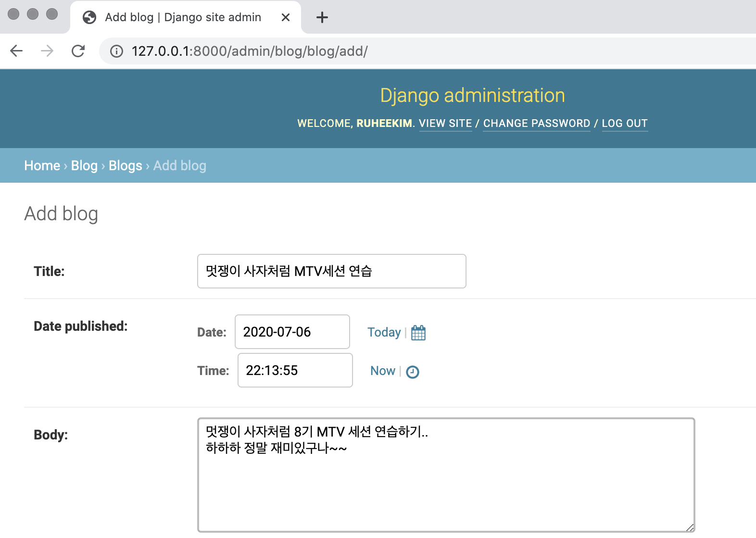Go to Blog in the breadcrumb
The image size is (756, 538).
tap(84, 165)
